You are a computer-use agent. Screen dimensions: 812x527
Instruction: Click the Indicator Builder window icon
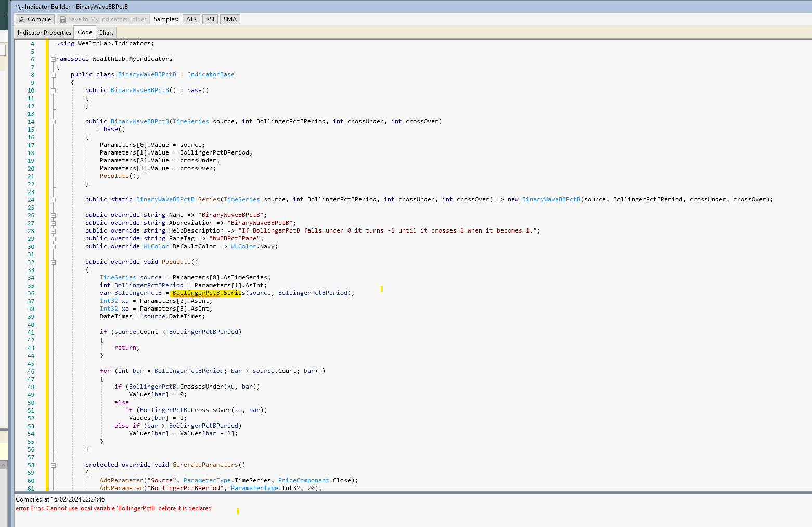[19, 7]
